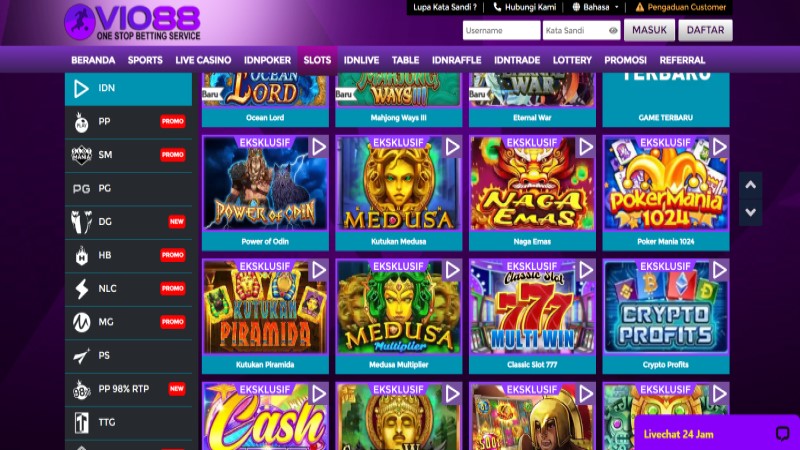Open the IDN provider play icon

(81, 89)
